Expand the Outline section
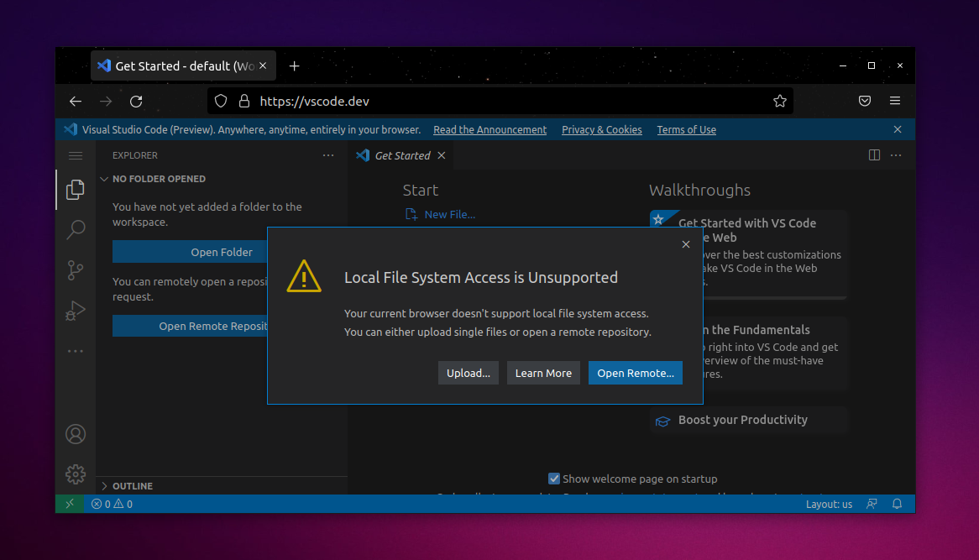Viewport: 979px width, 560px height. (x=223, y=486)
